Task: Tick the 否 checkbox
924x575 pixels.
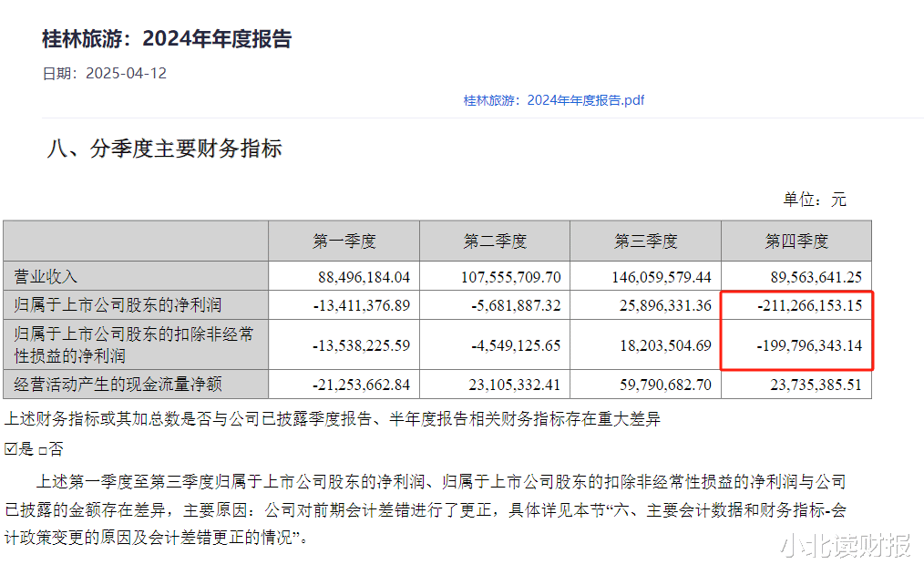Action: 43,451
